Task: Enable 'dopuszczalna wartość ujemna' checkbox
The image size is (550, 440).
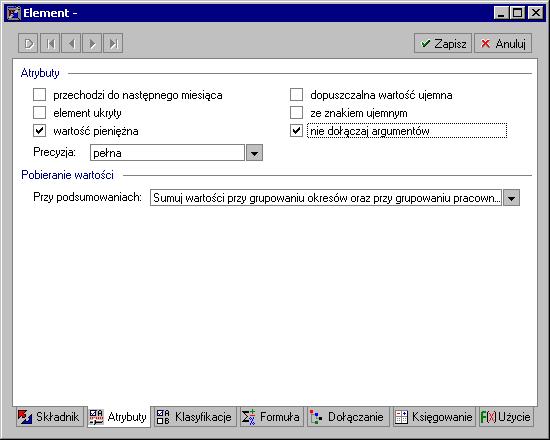Action: 296,95
